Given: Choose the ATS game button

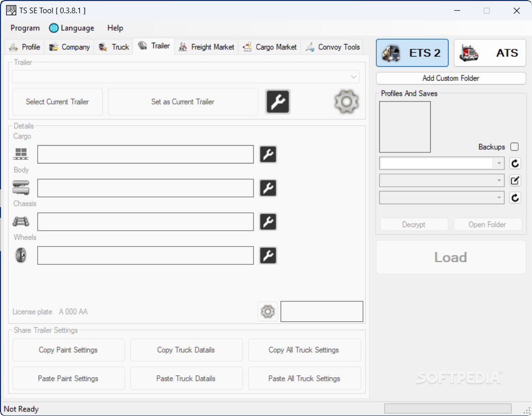Looking at the screenshot, I should (x=490, y=53).
